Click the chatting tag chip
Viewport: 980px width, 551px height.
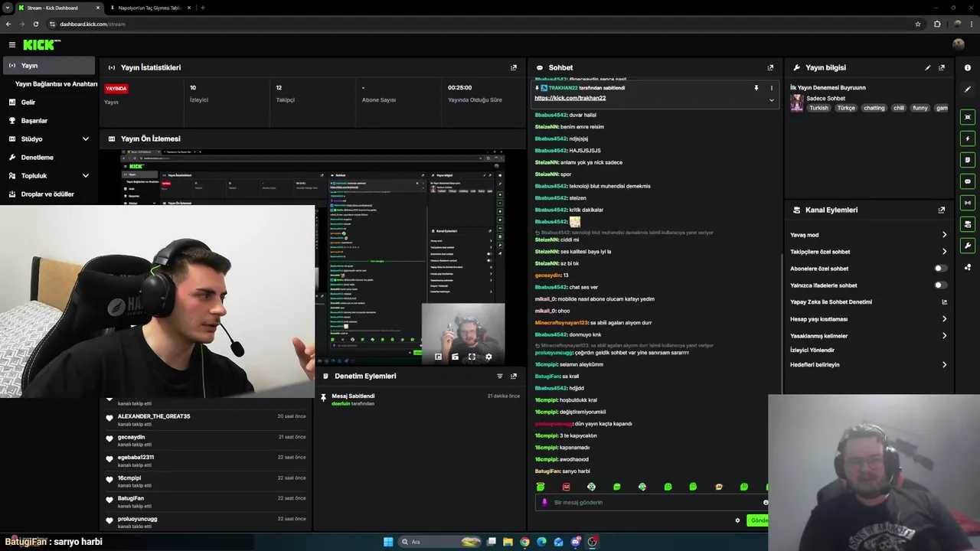tap(874, 108)
